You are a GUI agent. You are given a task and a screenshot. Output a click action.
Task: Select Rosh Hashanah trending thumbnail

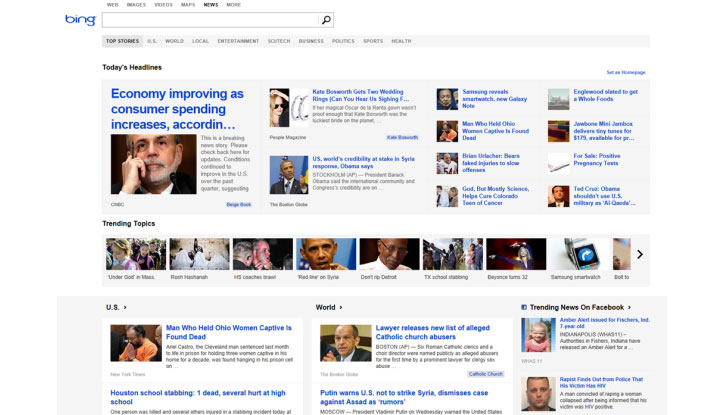coord(199,254)
